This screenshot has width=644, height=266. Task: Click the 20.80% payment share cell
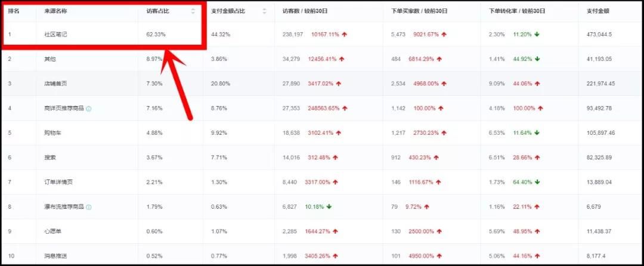220,83
